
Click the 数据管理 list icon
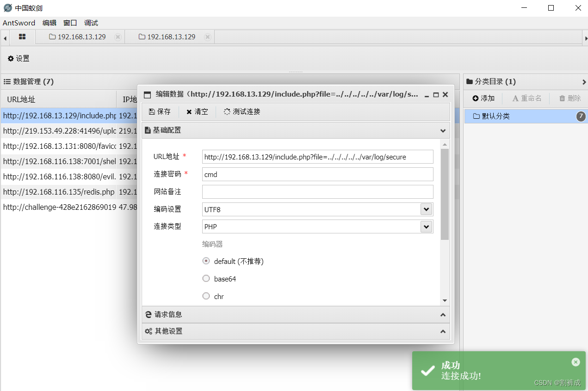[x=7, y=81]
